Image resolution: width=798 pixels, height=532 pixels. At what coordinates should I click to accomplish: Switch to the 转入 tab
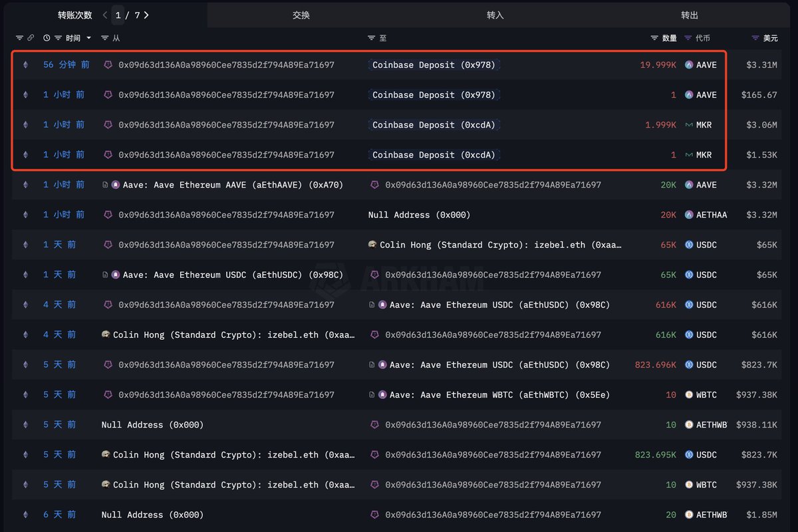pyautogui.click(x=495, y=15)
